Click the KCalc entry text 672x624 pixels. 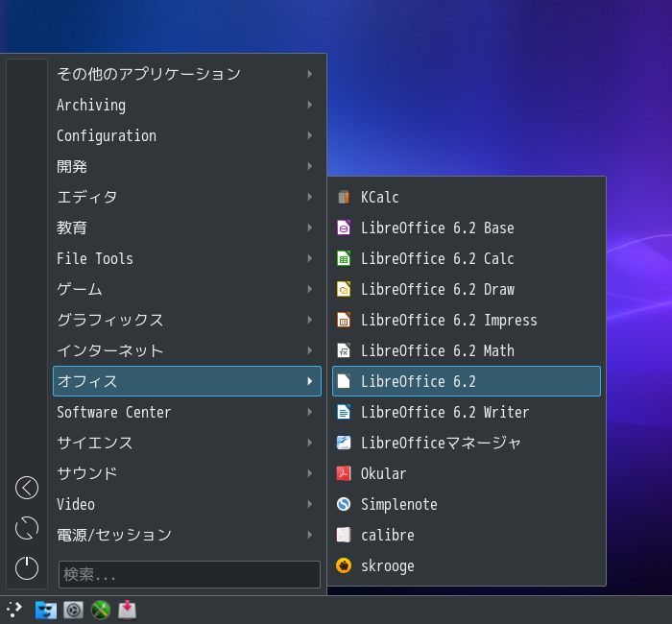(x=380, y=197)
